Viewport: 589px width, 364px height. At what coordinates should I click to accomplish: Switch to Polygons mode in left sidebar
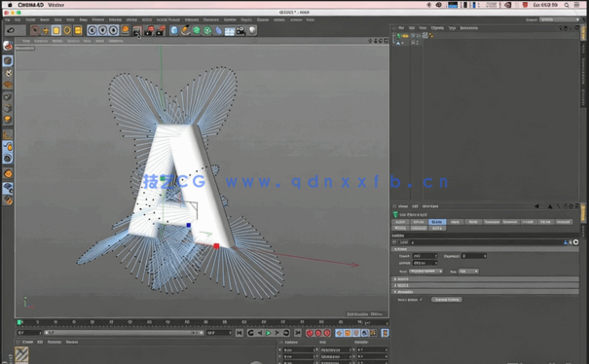(8, 120)
